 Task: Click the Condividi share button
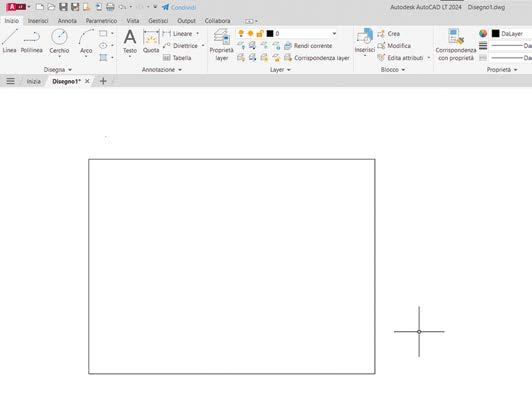coord(179,7)
